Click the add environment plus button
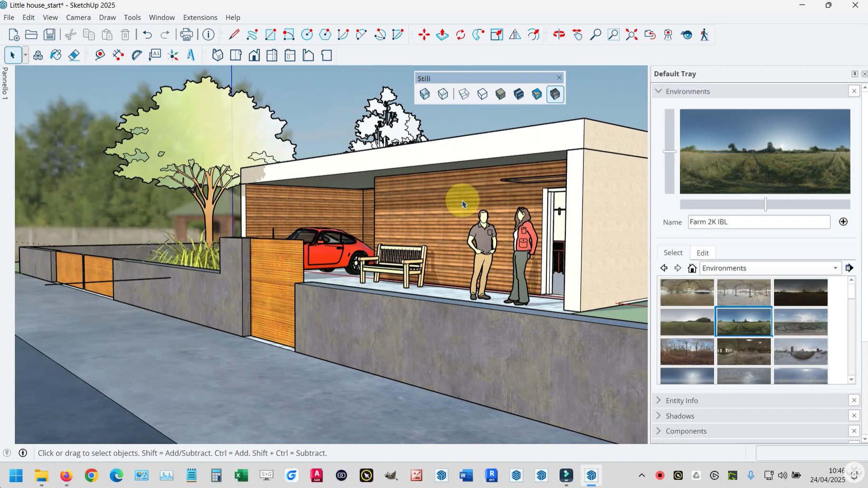The image size is (868, 488). point(843,222)
